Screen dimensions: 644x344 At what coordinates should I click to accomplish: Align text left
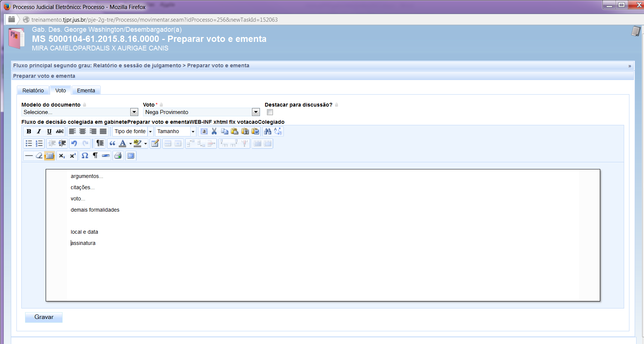point(72,131)
